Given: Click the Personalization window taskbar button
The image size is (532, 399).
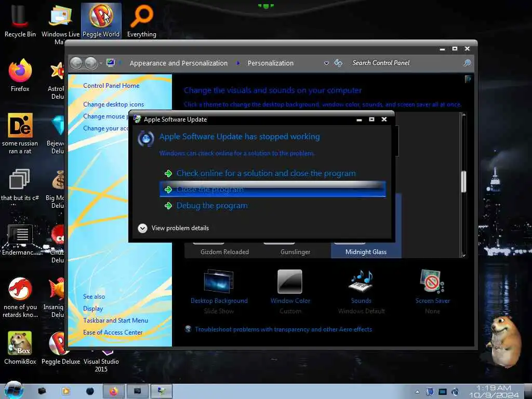Looking at the screenshot, I should tap(162, 391).
